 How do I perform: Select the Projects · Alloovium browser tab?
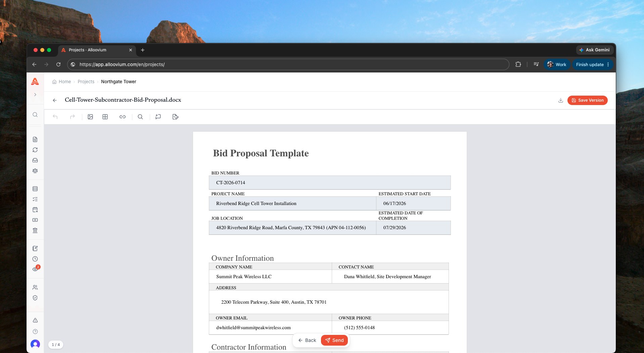(x=97, y=50)
